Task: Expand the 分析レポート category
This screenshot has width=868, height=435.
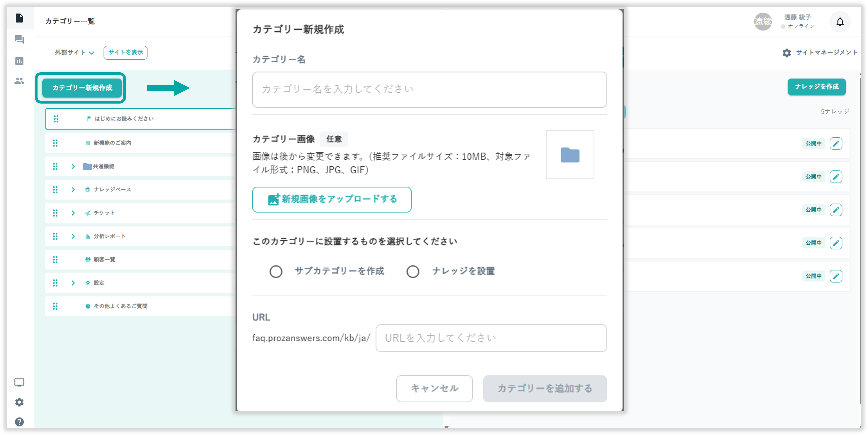Action: pyautogui.click(x=73, y=236)
